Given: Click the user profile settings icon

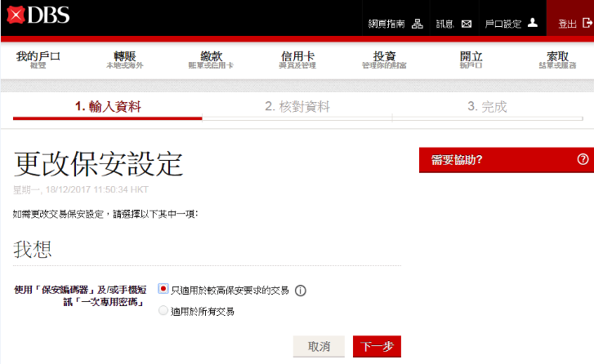Looking at the screenshot, I should (533, 23).
